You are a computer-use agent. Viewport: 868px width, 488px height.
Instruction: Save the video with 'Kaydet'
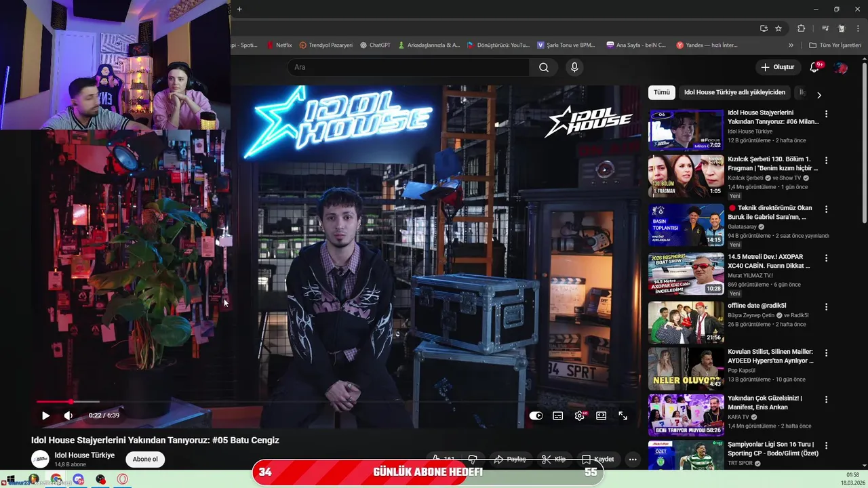pos(597,459)
